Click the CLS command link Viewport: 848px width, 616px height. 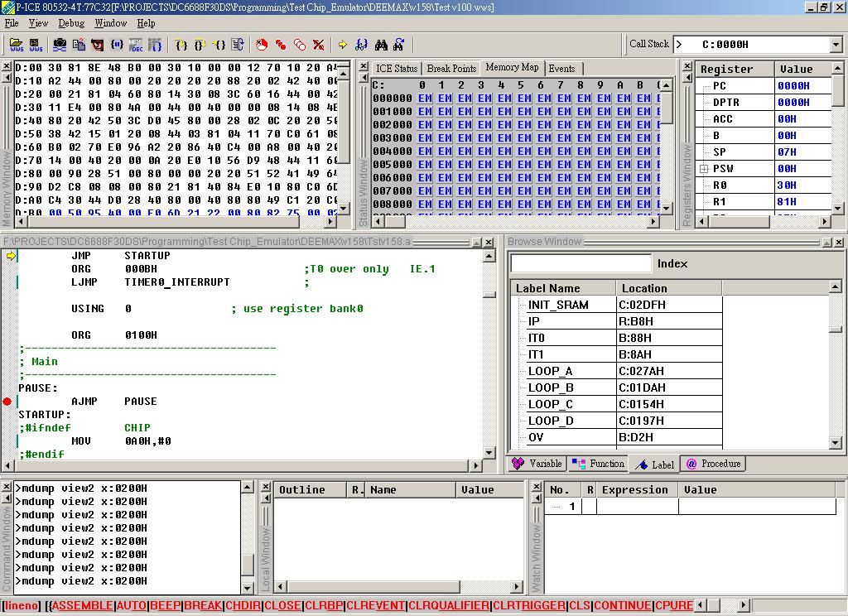click(580, 606)
